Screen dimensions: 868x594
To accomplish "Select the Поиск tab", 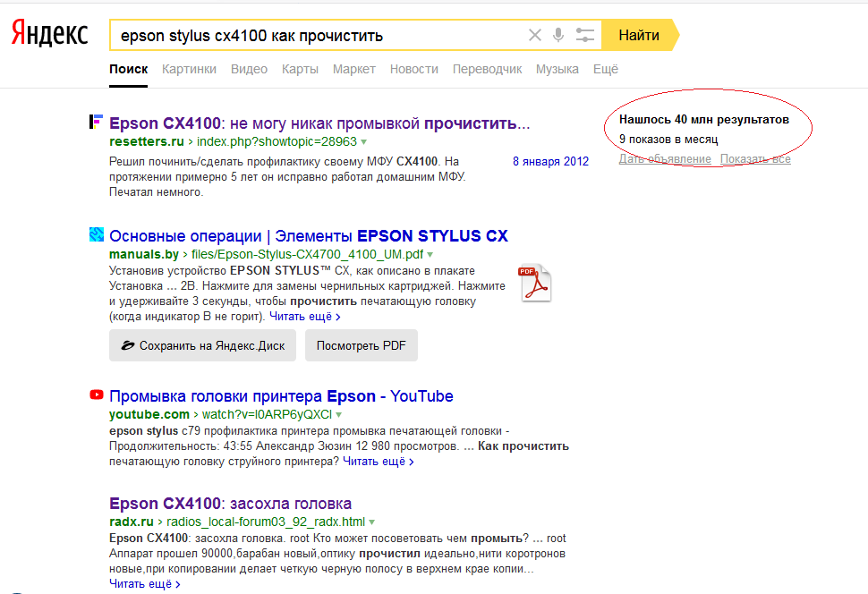I will coord(129,69).
